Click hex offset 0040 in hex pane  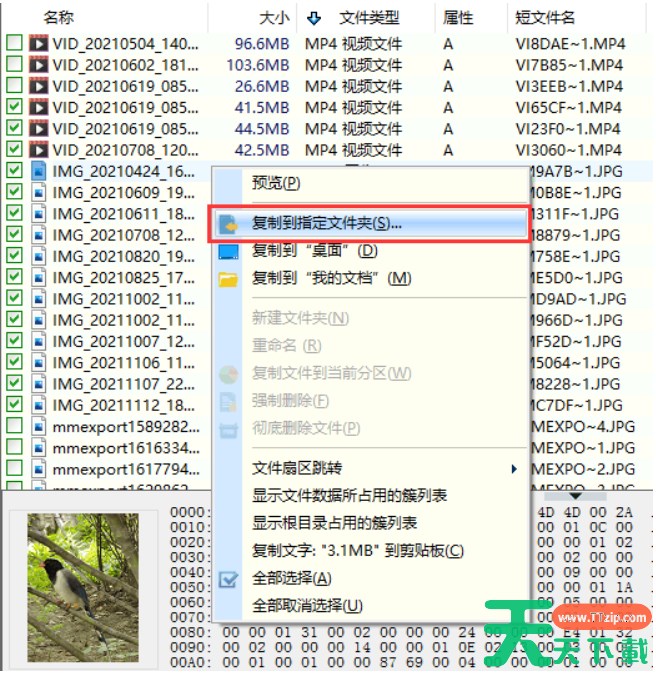point(190,572)
